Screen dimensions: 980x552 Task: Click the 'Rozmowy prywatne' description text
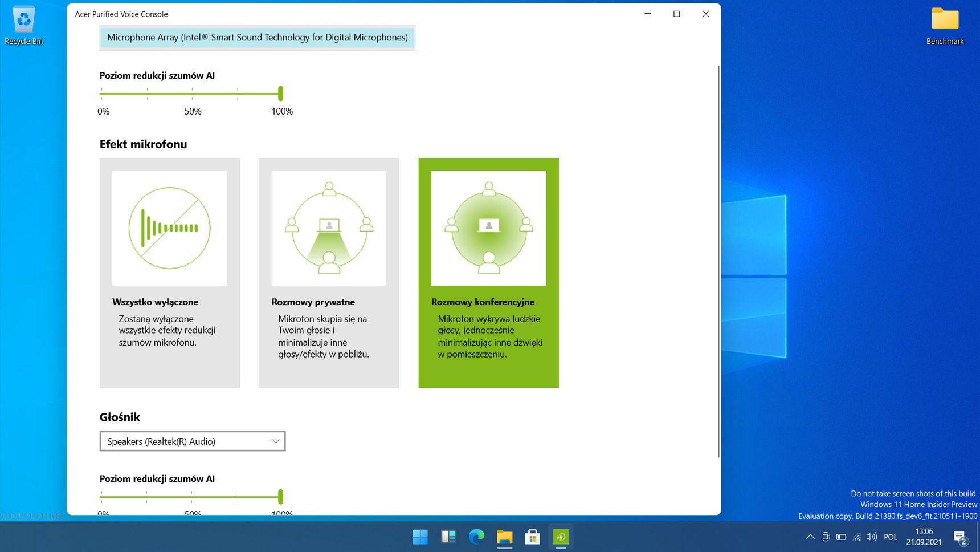tap(324, 336)
